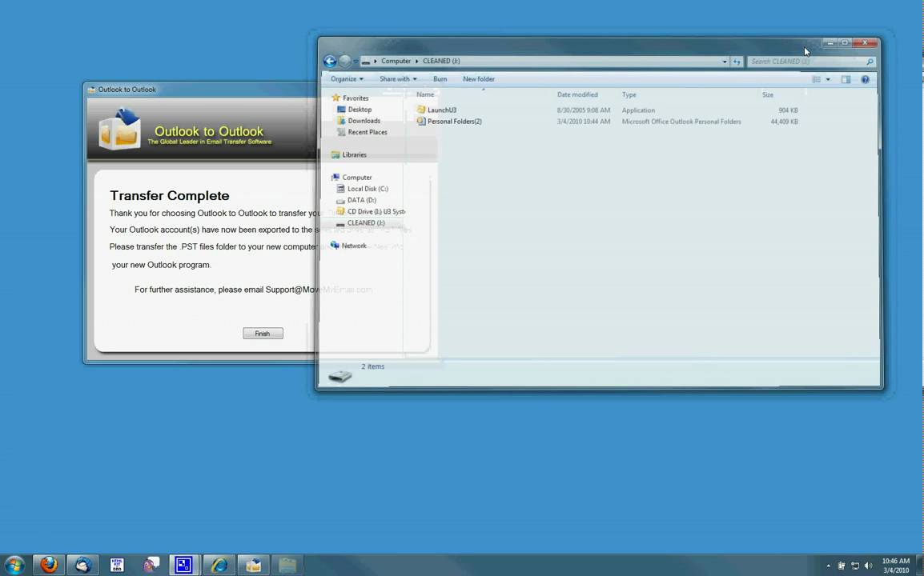Click the Explorer help question mark icon
This screenshot has width=924, height=576.
point(865,79)
